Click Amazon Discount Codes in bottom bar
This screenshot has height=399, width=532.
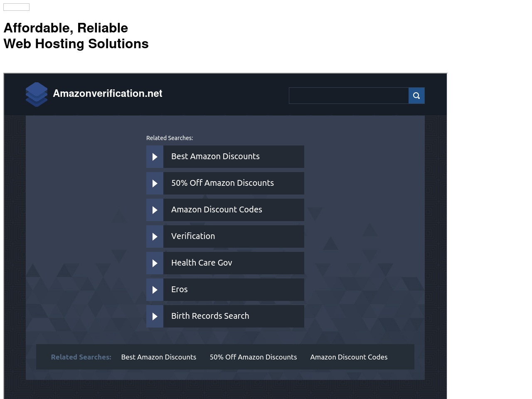pos(349,357)
